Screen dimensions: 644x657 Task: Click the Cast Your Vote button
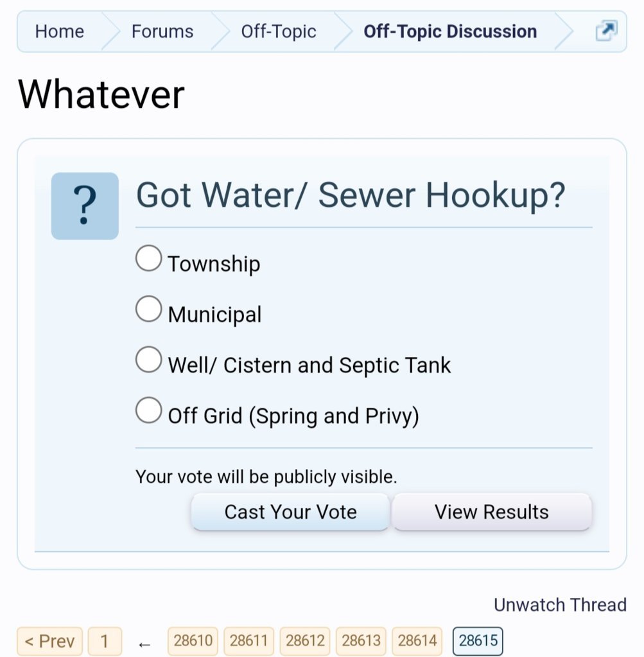pyautogui.click(x=290, y=512)
